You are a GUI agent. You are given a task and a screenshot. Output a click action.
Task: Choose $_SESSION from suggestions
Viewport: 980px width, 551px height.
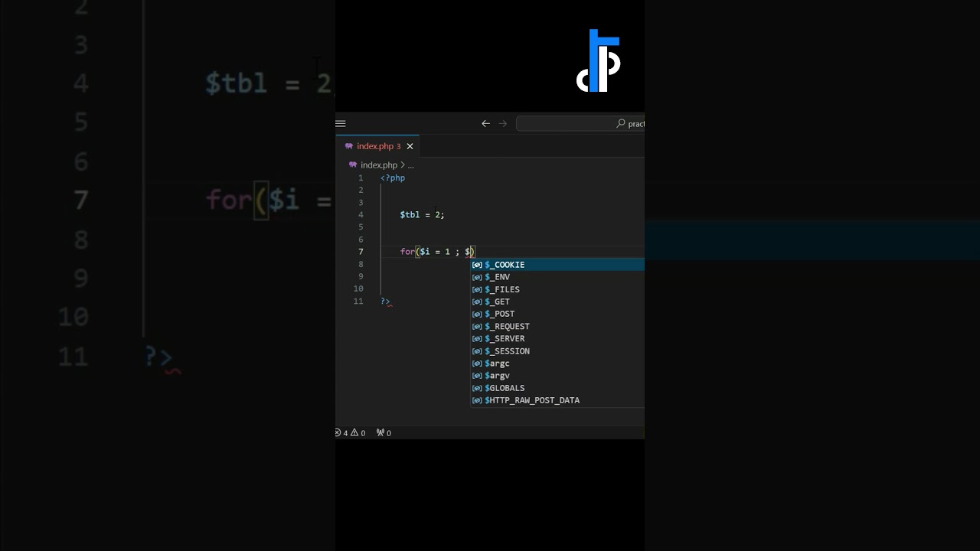point(557,351)
